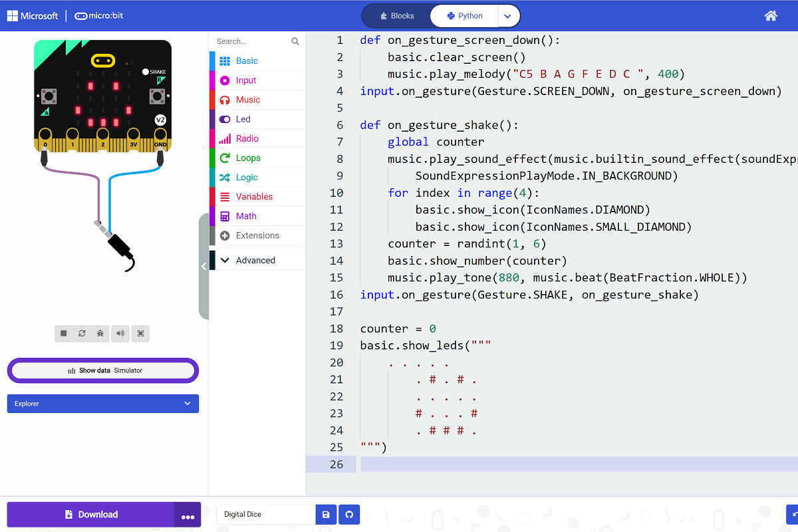Save project with disk icon

pos(326,515)
